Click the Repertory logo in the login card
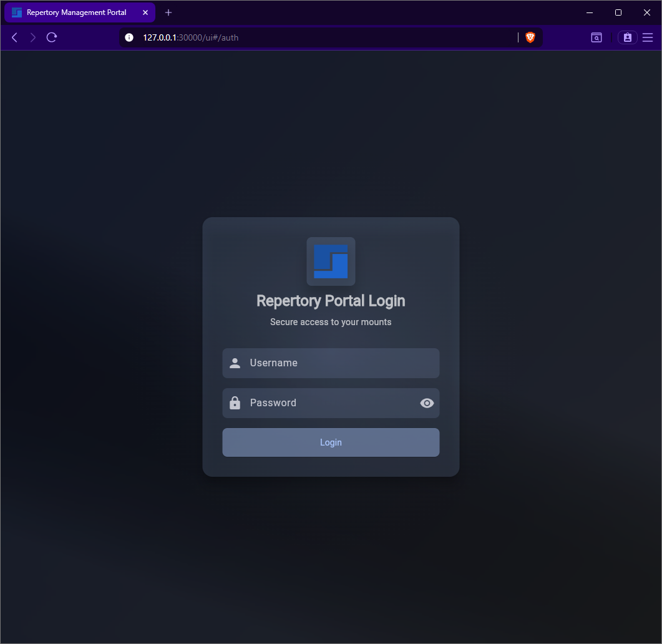This screenshot has height=644, width=662. click(x=331, y=261)
